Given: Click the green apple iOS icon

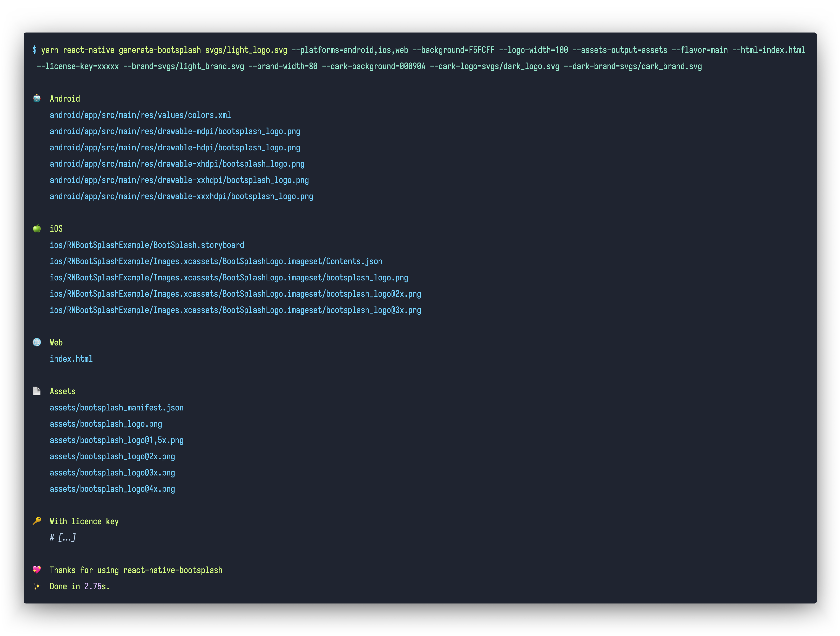Looking at the screenshot, I should (37, 228).
